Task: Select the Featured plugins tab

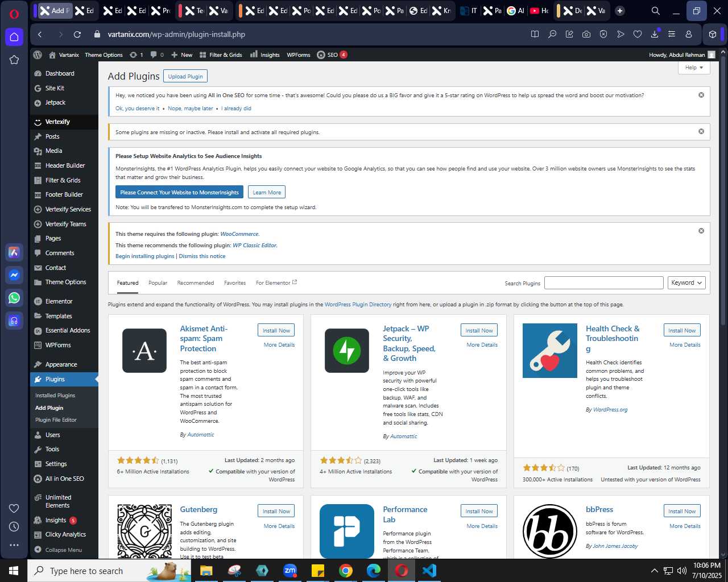Action: 127,282
